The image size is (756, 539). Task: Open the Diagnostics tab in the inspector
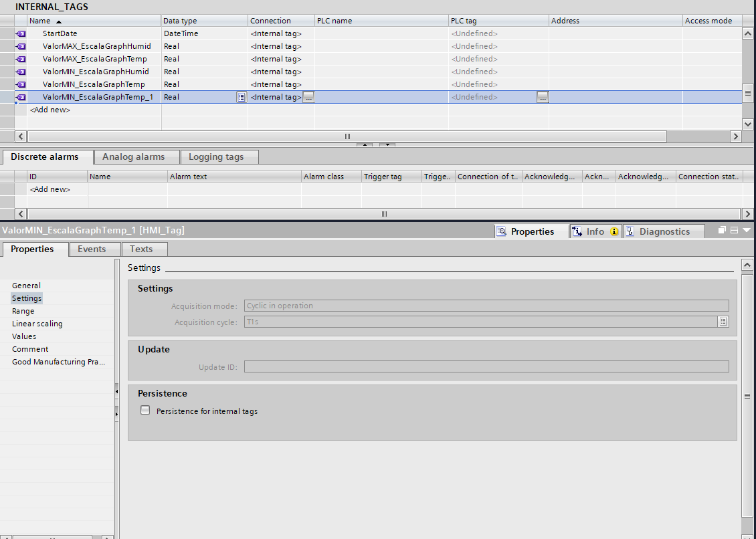click(664, 231)
